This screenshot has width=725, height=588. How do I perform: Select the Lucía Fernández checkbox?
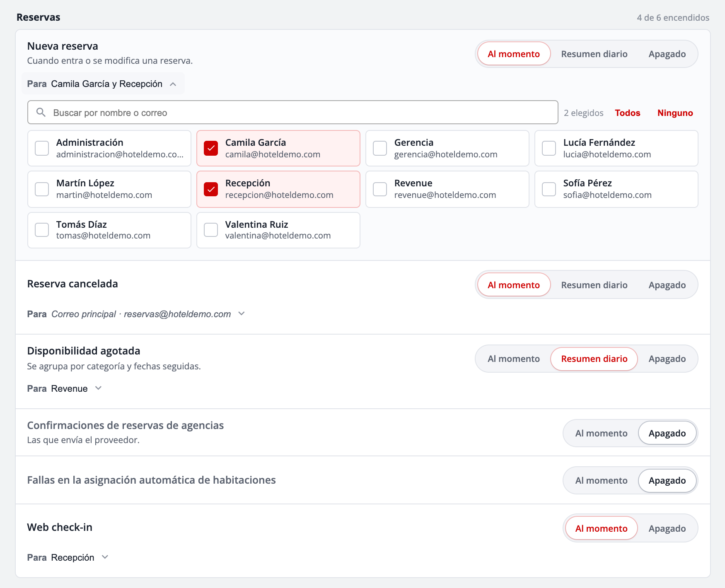click(x=549, y=148)
